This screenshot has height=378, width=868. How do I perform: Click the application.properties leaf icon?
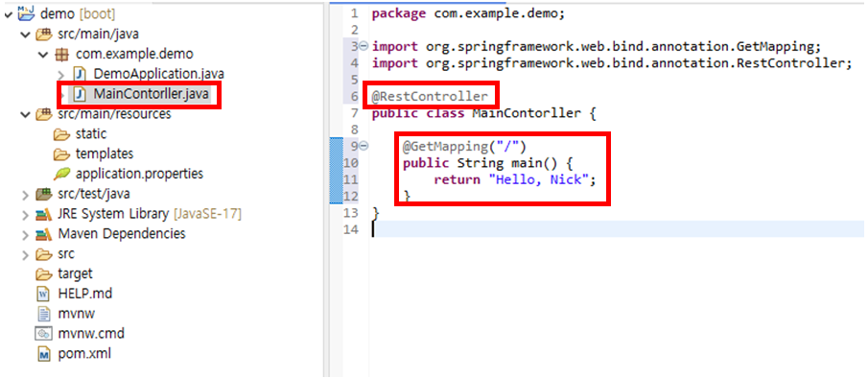[61, 174]
